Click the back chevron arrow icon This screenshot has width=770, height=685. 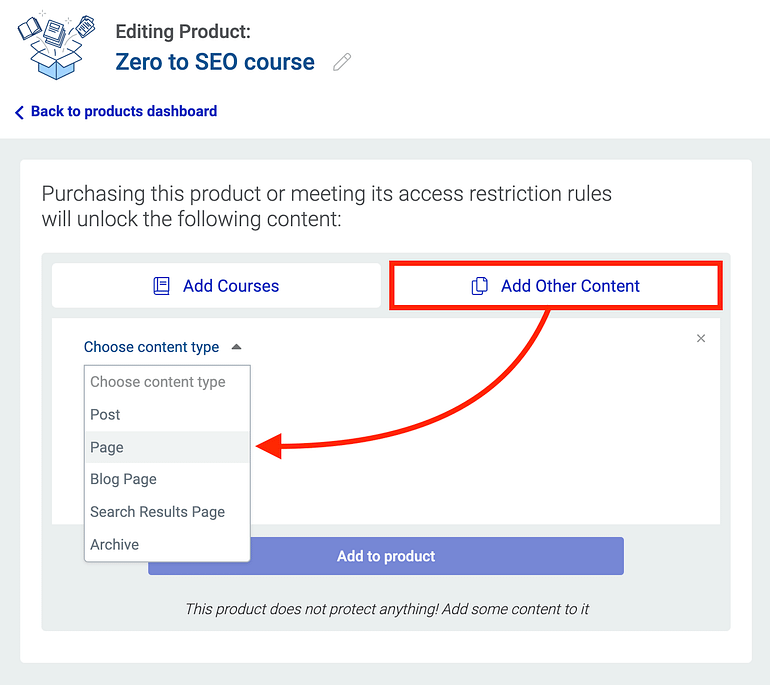[x=19, y=113]
